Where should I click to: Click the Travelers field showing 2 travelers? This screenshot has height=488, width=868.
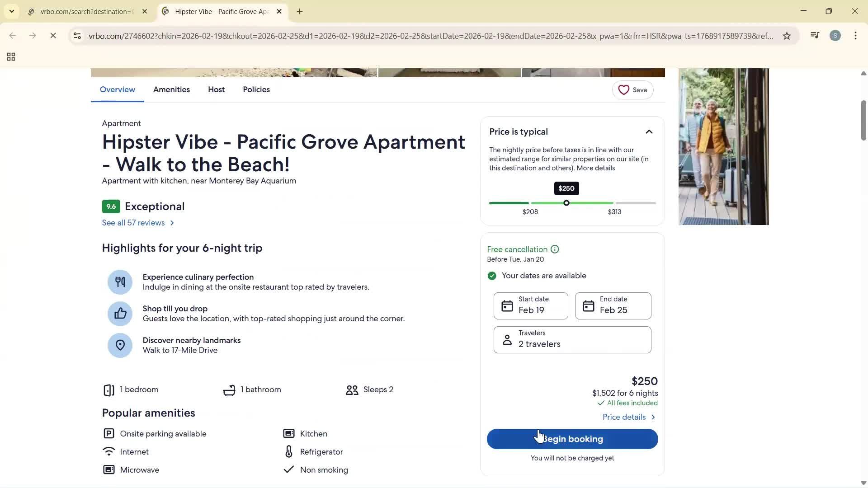click(572, 339)
